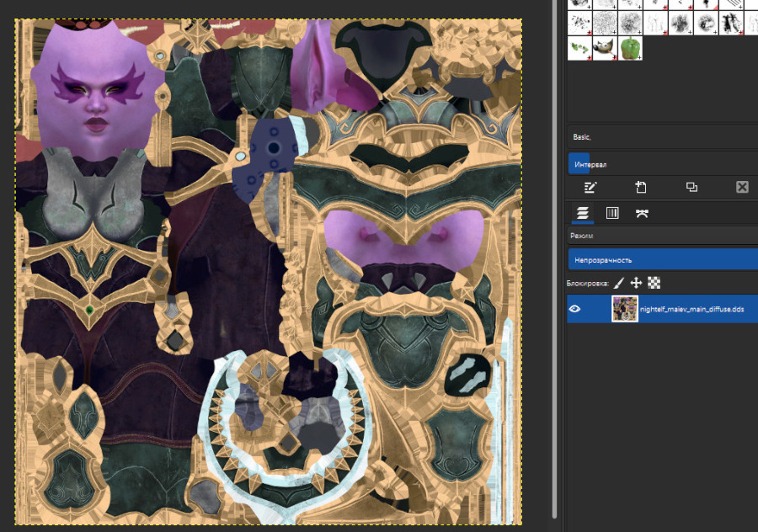Switch to the Layers tab icon
This screenshot has height=532, width=758.
(x=583, y=213)
